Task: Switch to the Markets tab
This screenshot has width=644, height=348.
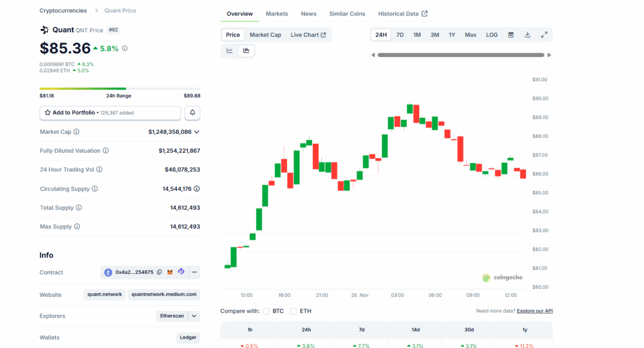Action: tap(277, 14)
